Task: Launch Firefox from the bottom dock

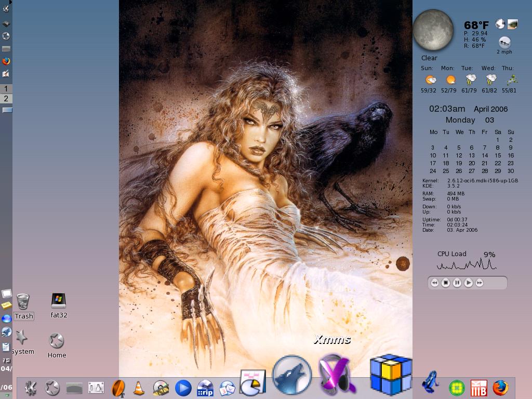Action: point(500,388)
